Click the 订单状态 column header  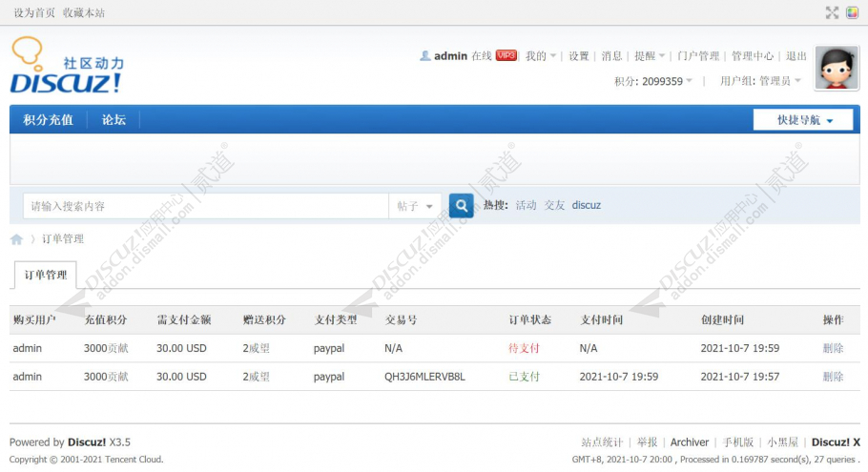pos(529,319)
